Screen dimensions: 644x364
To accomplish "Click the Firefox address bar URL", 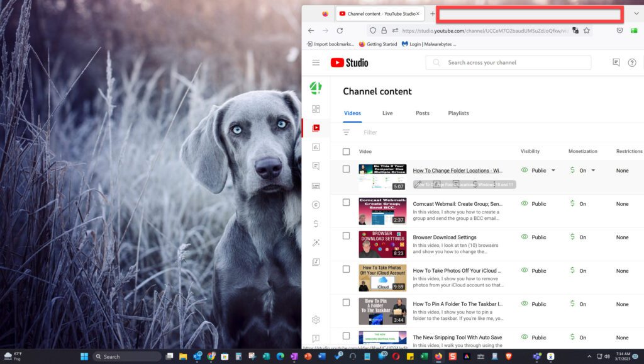I will click(x=485, y=30).
